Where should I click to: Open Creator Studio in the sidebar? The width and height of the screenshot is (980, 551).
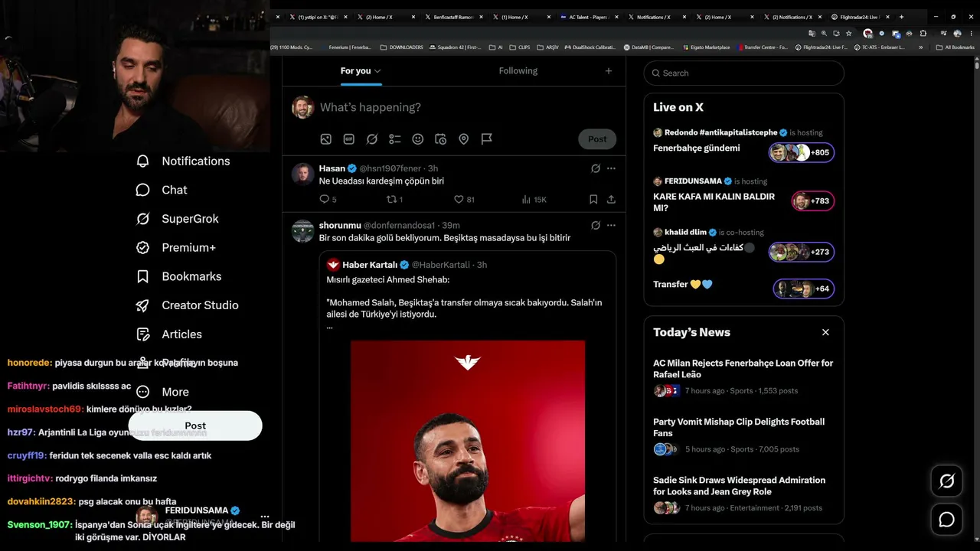pos(187,305)
